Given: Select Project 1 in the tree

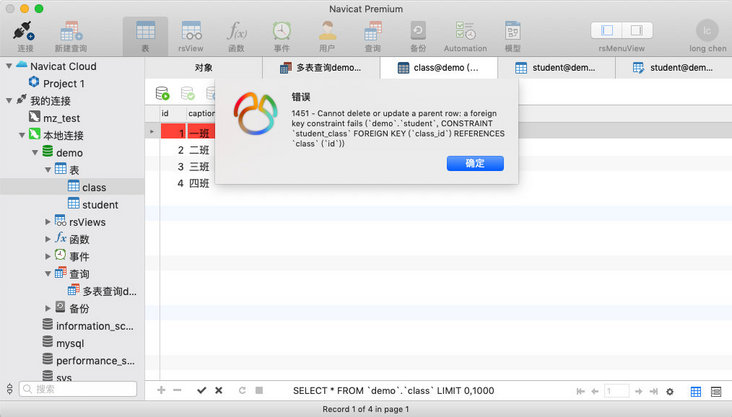Looking at the screenshot, I should point(64,84).
